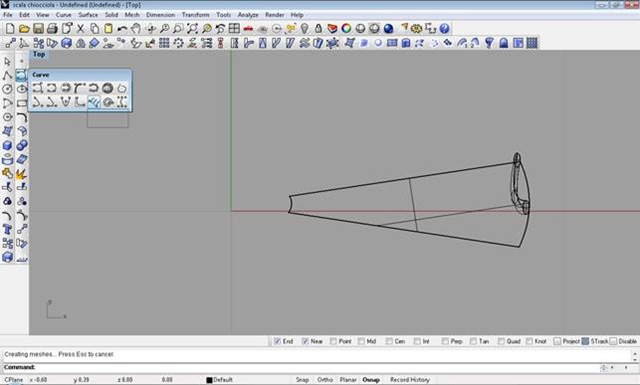
Task: Open the Transform menu
Action: pos(196,15)
